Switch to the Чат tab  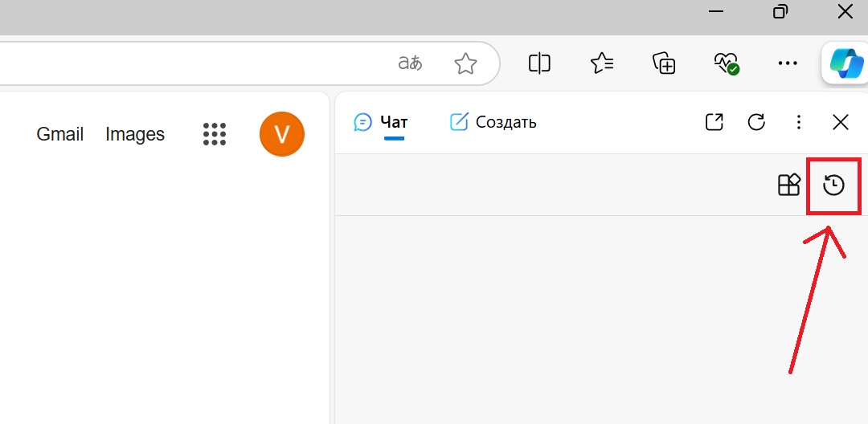(x=381, y=122)
